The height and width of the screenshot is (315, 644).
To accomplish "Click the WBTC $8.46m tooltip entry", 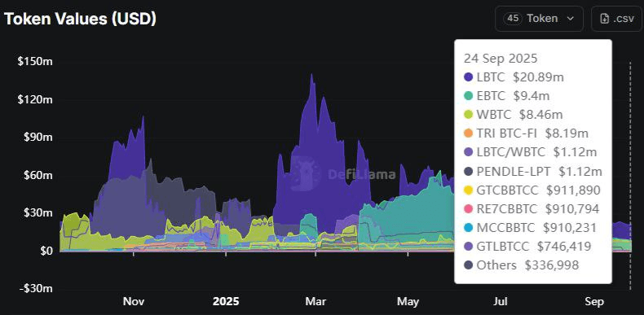I will point(514,115).
